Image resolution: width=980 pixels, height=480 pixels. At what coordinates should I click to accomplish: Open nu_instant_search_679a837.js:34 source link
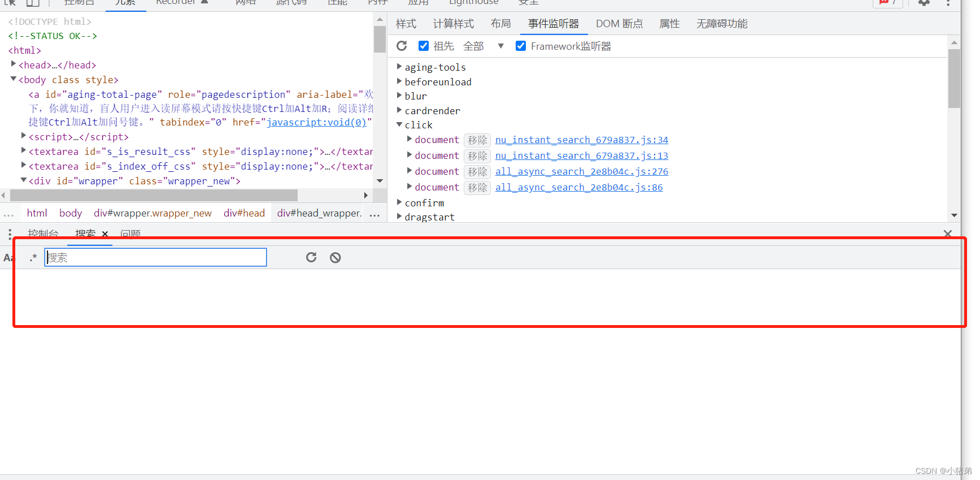point(582,140)
